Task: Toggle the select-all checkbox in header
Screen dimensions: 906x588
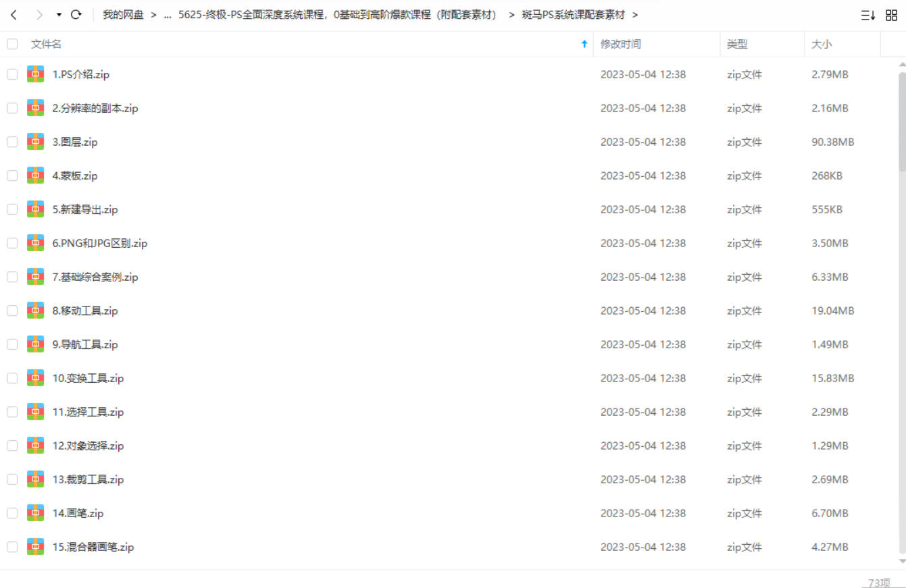Action: tap(12, 44)
